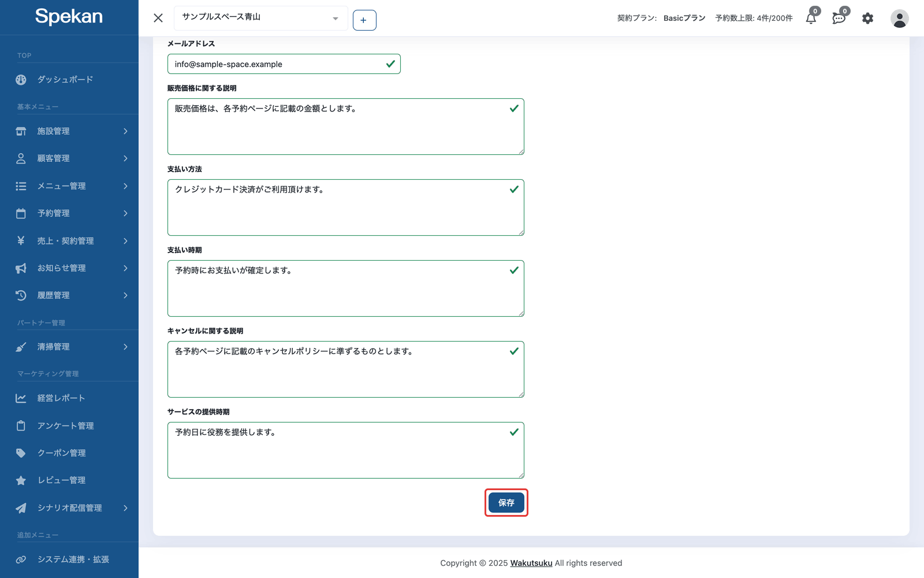This screenshot has height=578, width=924.
Task: Click into the 販売価格に関する説明 text area
Action: pyautogui.click(x=346, y=127)
